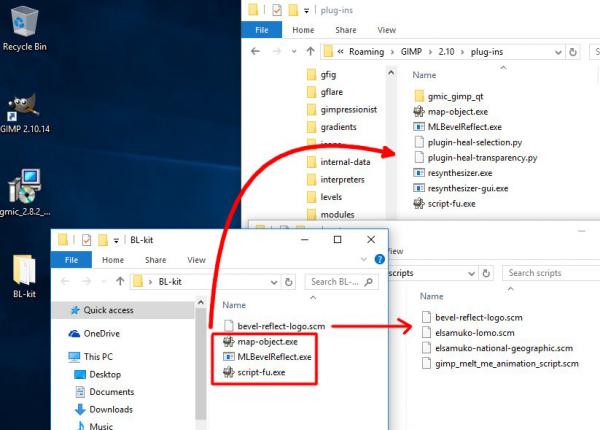Select the gmic_2.8.2 installer desktop icon

tap(24, 192)
